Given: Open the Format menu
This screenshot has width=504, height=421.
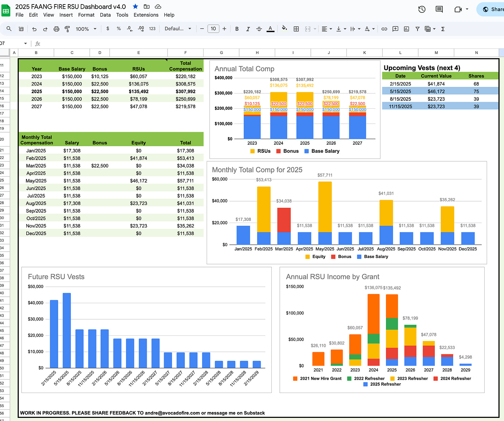Looking at the screenshot, I should (86, 15).
